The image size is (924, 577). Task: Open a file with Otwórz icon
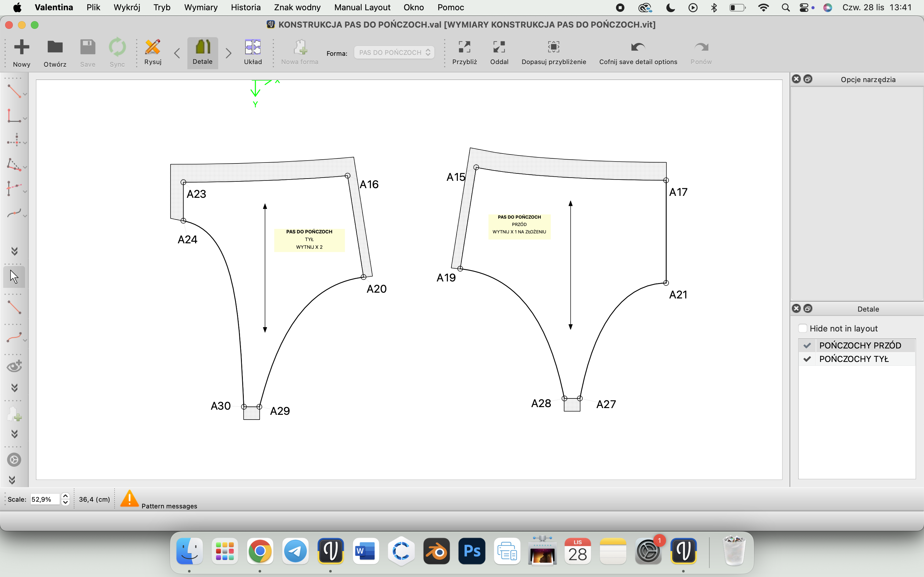55,47
